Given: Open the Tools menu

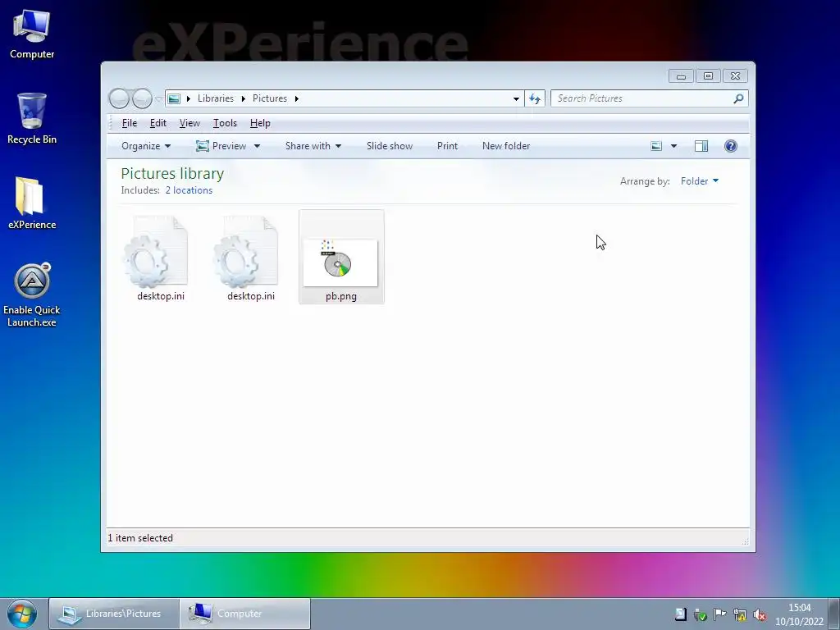Looking at the screenshot, I should click(225, 123).
